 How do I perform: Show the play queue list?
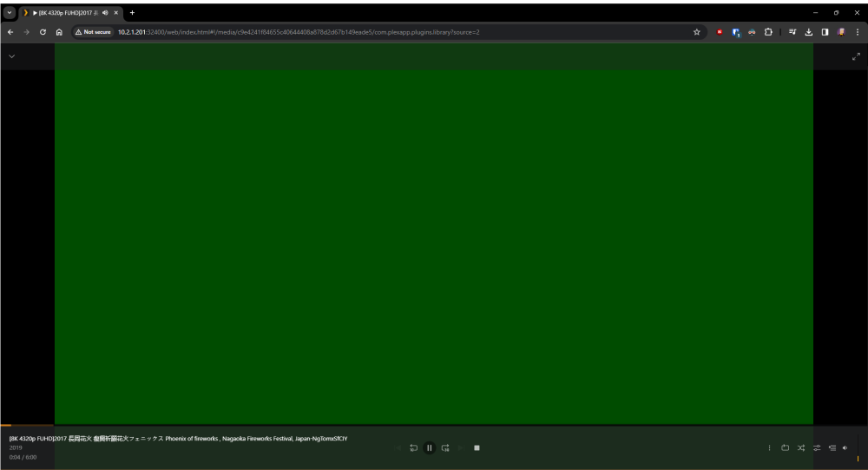click(x=832, y=447)
